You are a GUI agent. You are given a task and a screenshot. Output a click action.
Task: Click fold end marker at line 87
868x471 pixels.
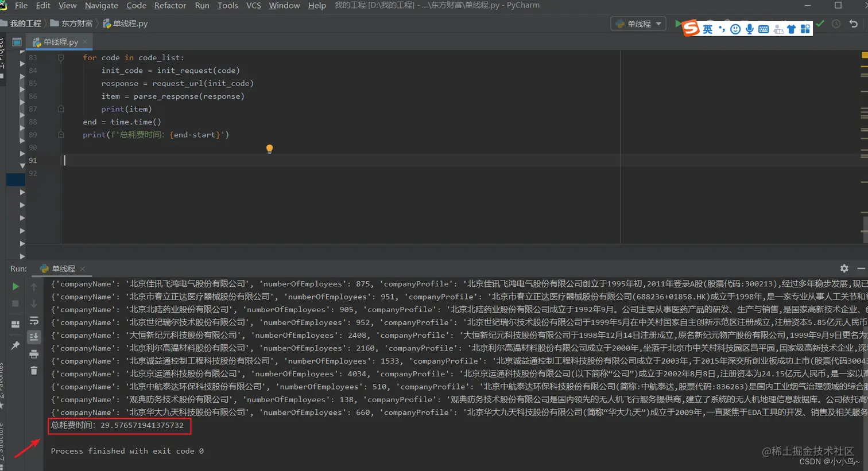tap(61, 109)
